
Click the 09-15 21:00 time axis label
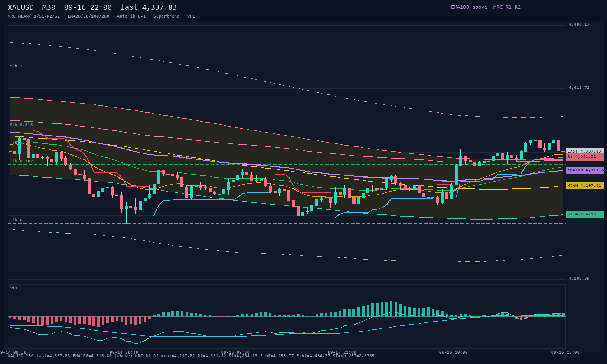[x=342, y=352]
